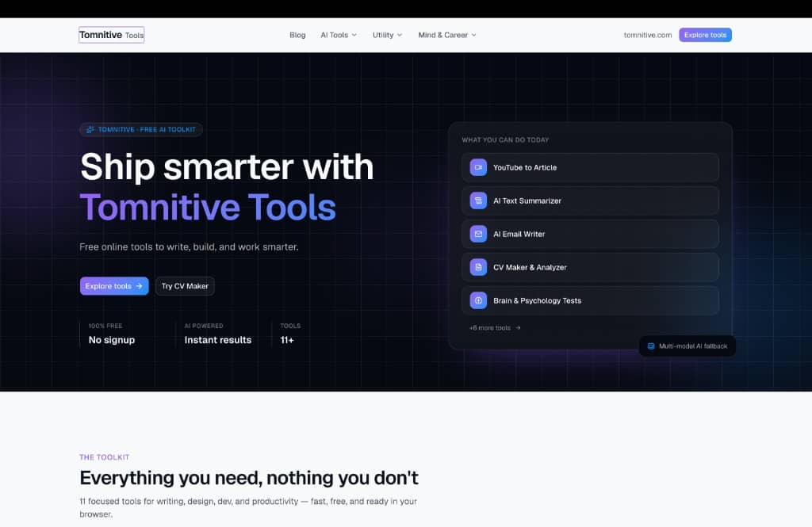Click the Multi-model AI fallback icon
This screenshot has height=527, width=812.
point(651,346)
